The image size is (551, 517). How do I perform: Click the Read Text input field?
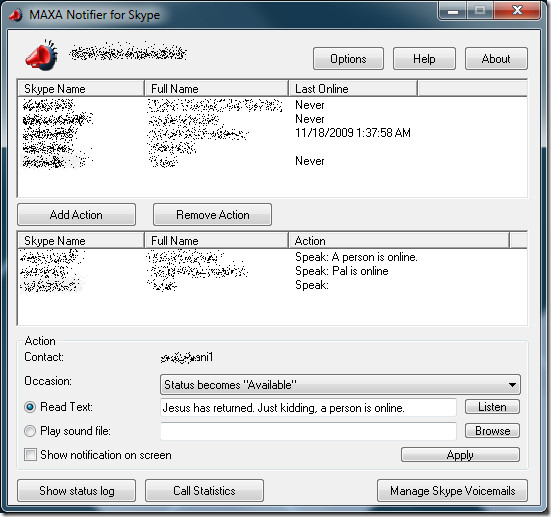pos(308,408)
